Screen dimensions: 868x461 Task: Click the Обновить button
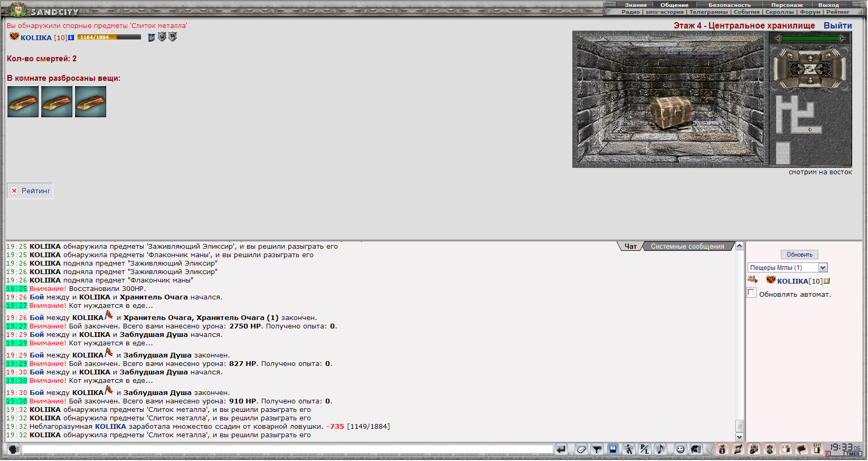coord(799,255)
